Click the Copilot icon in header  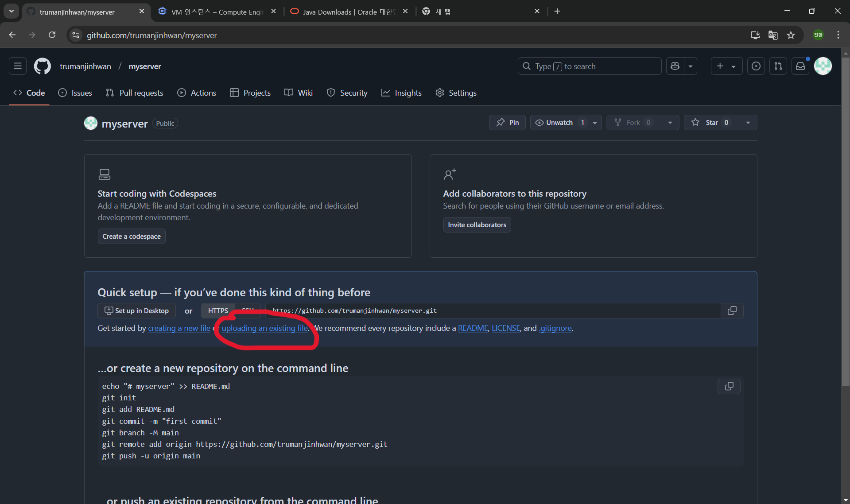point(675,66)
